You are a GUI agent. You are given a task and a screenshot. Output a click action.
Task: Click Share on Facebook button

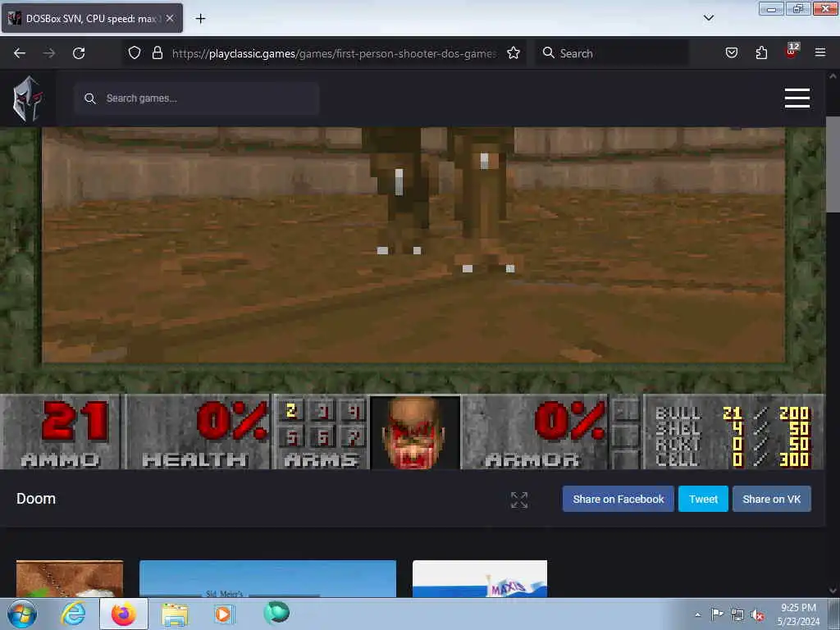click(x=619, y=499)
